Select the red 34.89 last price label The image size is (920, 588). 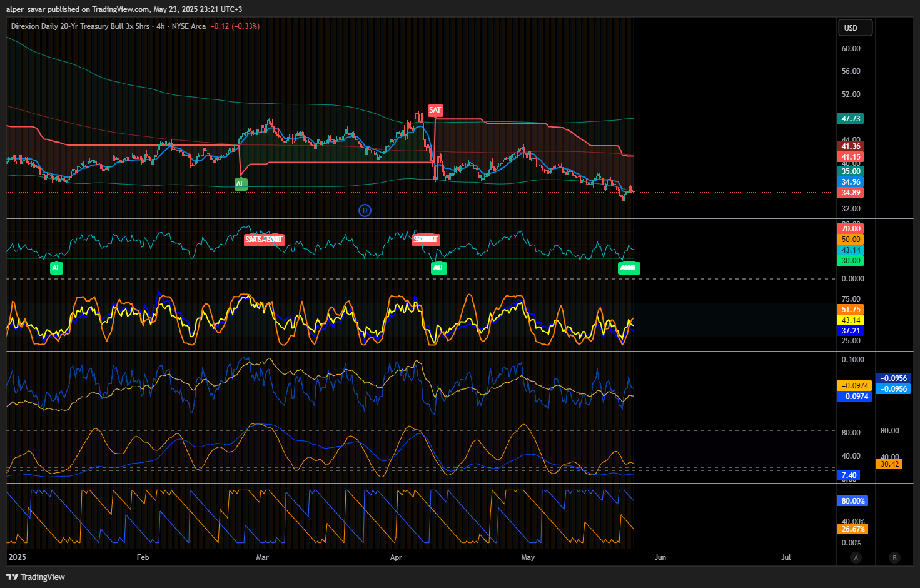pos(851,193)
